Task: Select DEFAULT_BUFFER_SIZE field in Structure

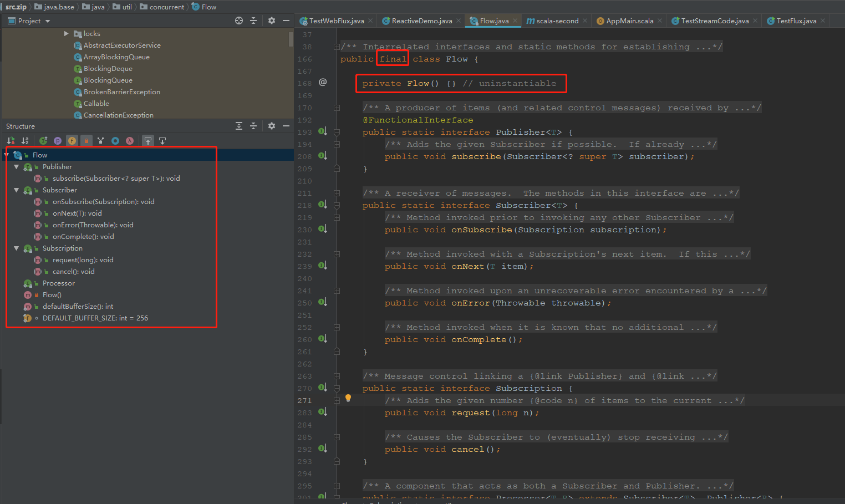Action: (x=95, y=318)
